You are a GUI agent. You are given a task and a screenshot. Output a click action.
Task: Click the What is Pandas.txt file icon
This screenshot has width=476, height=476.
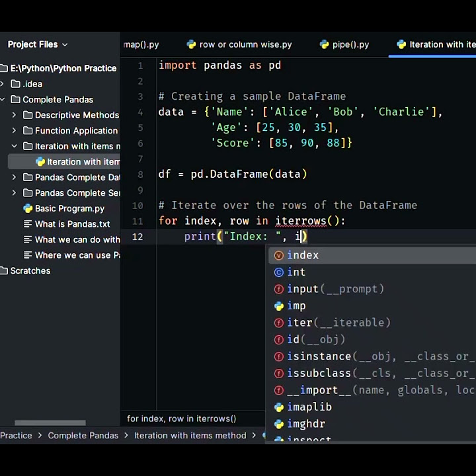[28, 224]
